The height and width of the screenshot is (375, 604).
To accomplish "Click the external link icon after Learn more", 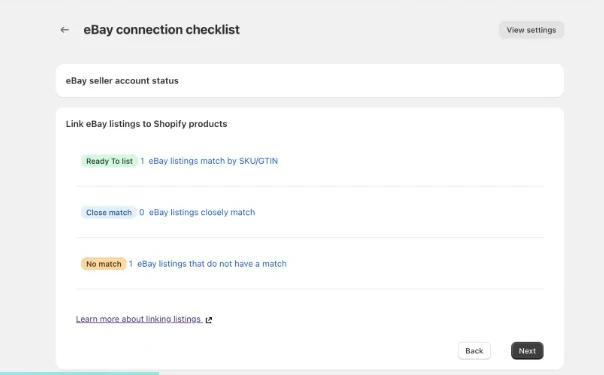I will (x=209, y=320).
